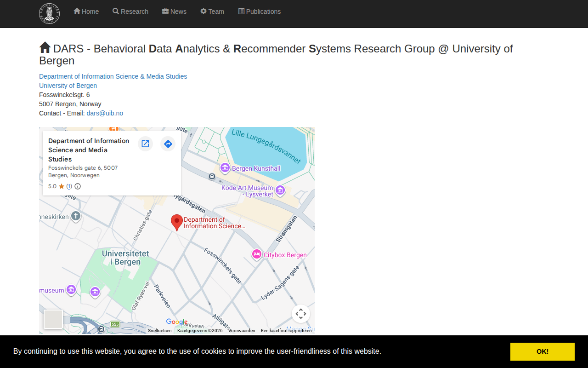Click the dars@uib.no email link
This screenshot has width=588, height=368.
(x=105, y=113)
